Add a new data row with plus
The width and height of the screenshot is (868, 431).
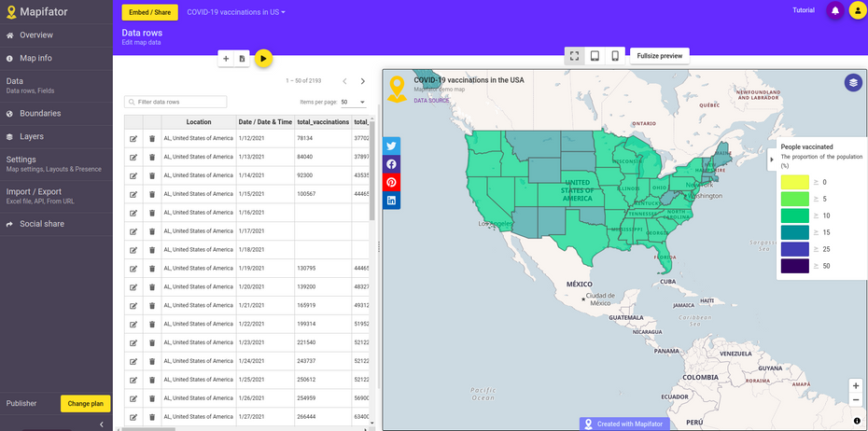(x=226, y=59)
